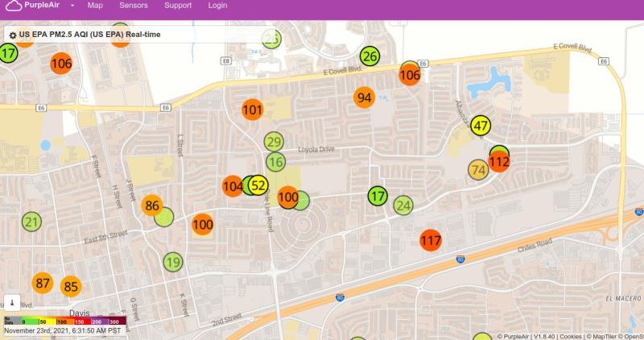
Task: Click the map timestamp November 23rd, 2021
Action: click(63, 330)
